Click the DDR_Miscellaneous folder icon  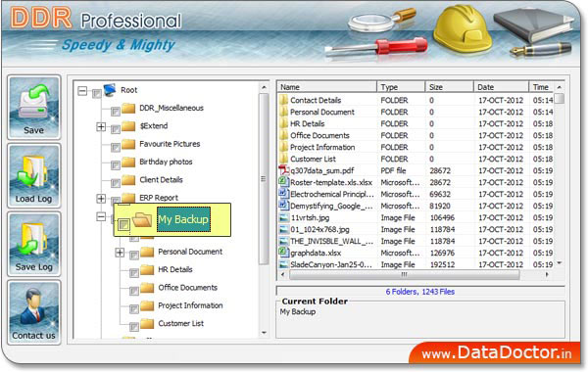[x=128, y=109]
